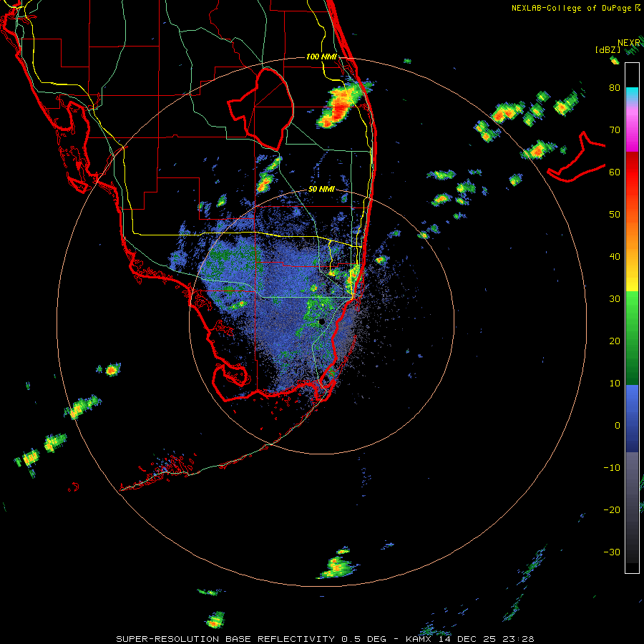The image size is (644, 644).
Task: Click the positive 20 value on the dBZ scale
Action: point(615,341)
